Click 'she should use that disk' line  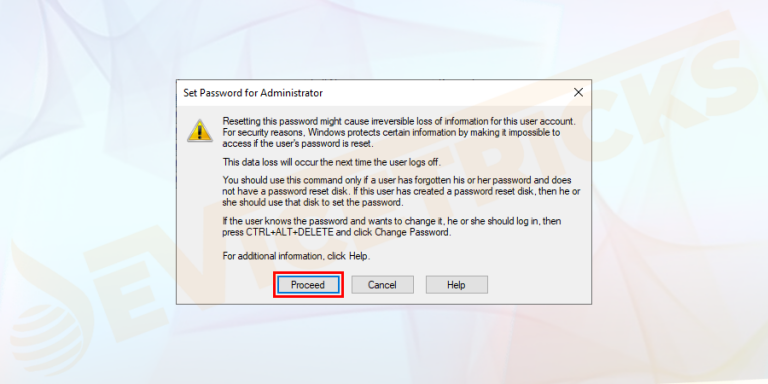pyautogui.click(x=312, y=202)
